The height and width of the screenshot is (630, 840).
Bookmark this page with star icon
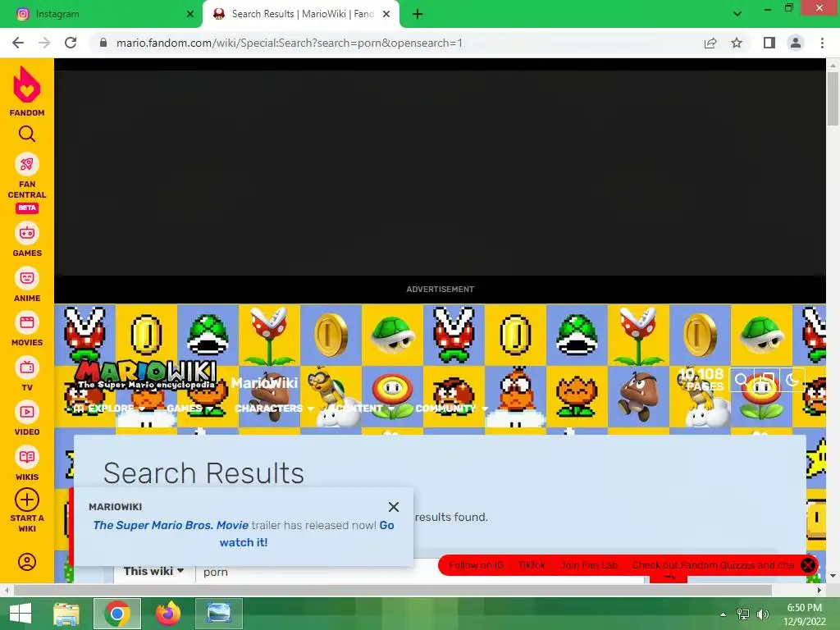pos(737,43)
